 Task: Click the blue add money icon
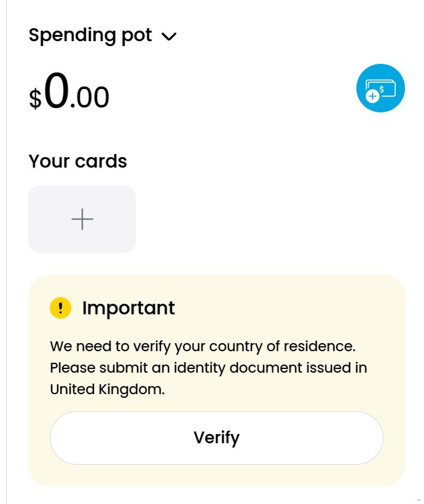coord(380,88)
